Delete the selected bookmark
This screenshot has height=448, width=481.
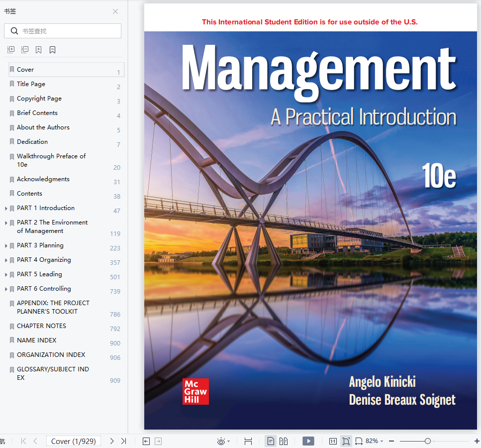click(52, 50)
